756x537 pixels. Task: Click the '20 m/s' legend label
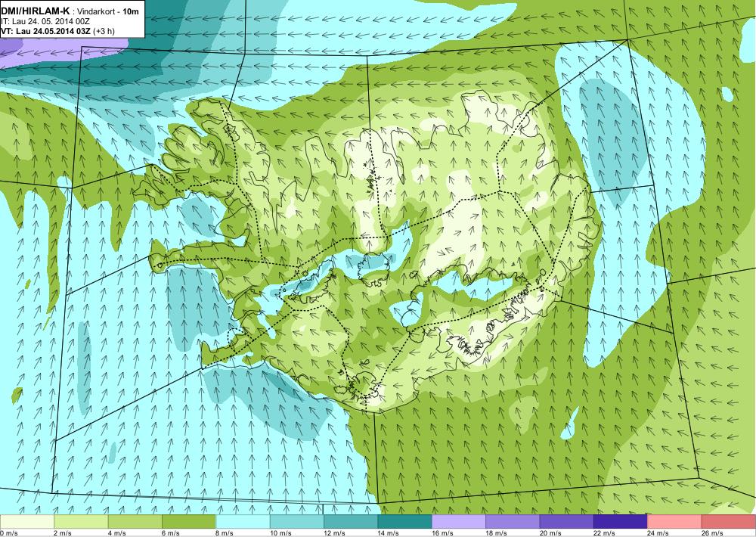point(551,533)
